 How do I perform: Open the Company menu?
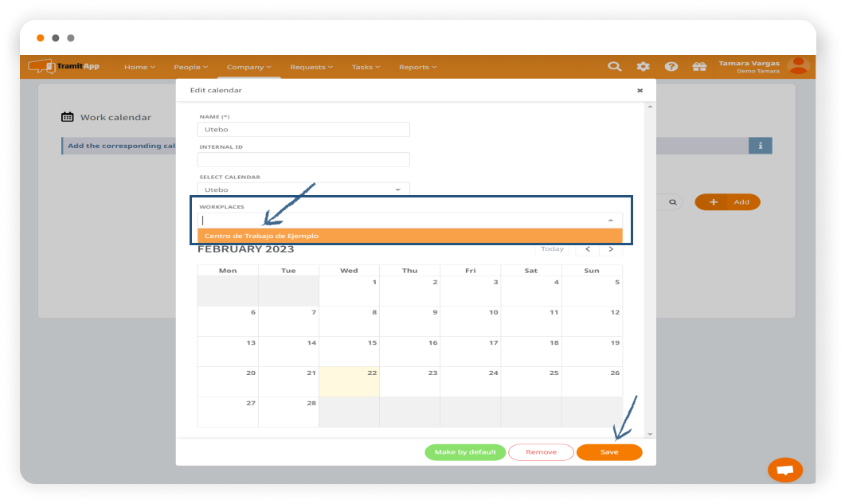248,67
